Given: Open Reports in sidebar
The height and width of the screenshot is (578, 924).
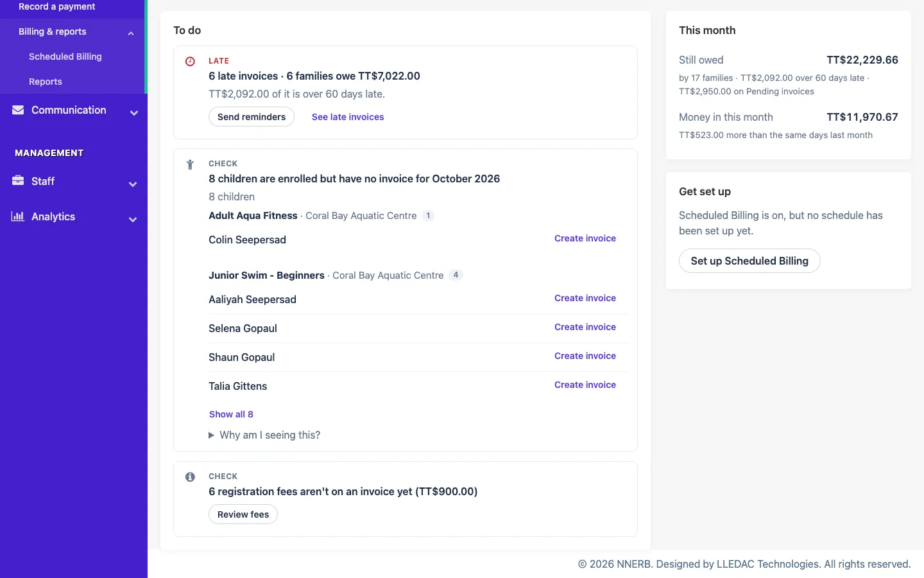Looking at the screenshot, I should [x=45, y=82].
